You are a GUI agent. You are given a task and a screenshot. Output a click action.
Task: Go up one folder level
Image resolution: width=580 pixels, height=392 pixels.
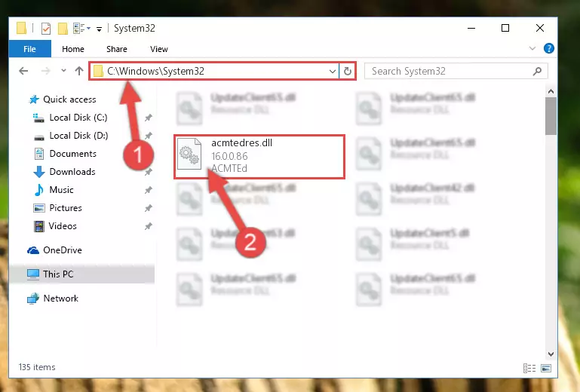(x=78, y=71)
